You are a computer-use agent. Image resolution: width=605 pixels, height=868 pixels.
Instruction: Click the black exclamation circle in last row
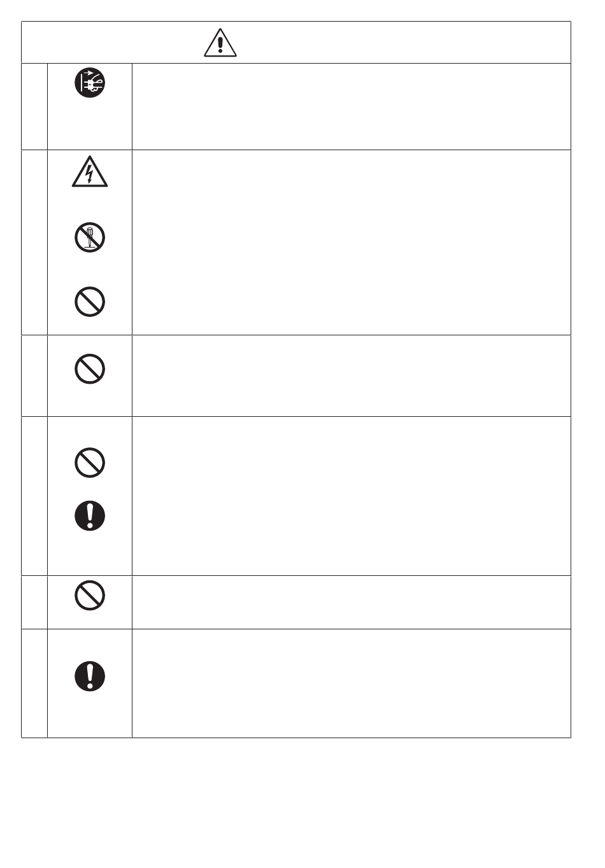pyautogui.click(x=90, y=676)
